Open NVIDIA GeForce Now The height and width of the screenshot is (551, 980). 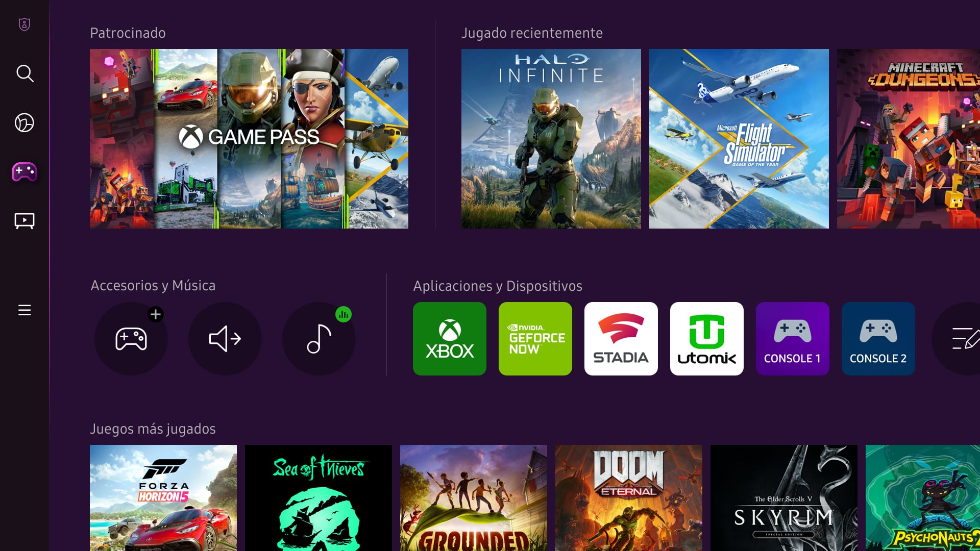tap(535, 338)
